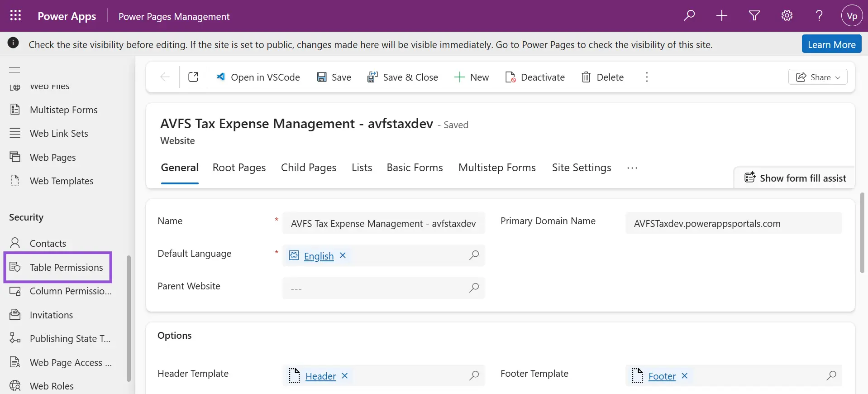Switch to the Root Pages tab
The width and height of the screenshot is (868, 394).
tap(239, 168)
